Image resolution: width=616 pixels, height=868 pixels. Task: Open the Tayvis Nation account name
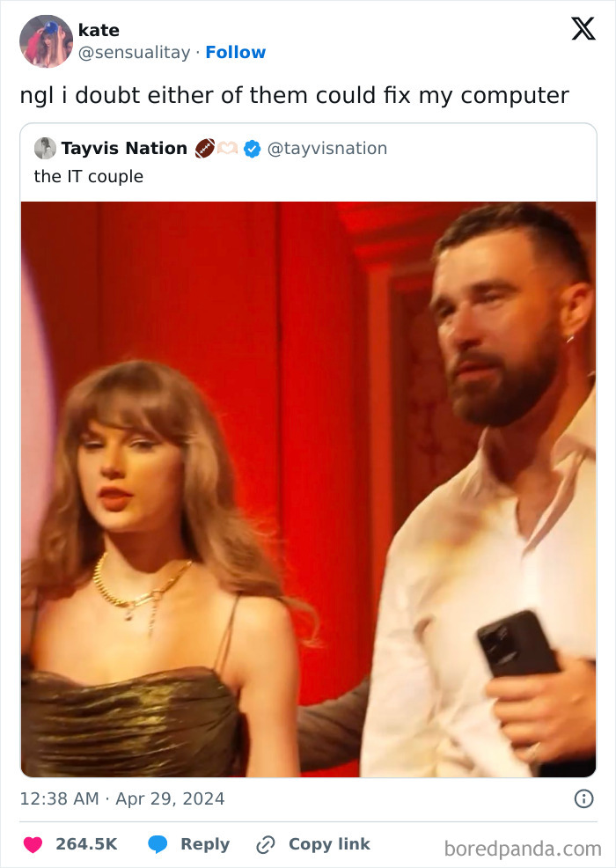[x=124, y=149]
